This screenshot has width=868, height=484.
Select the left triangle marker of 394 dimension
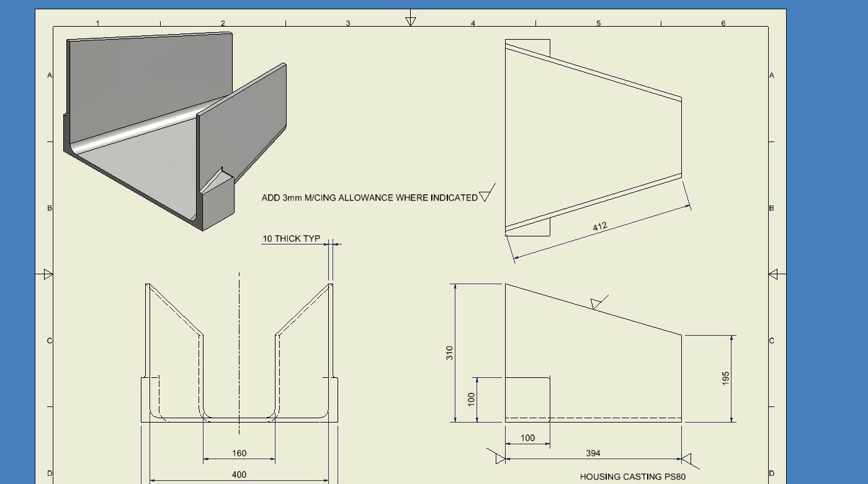500,459
